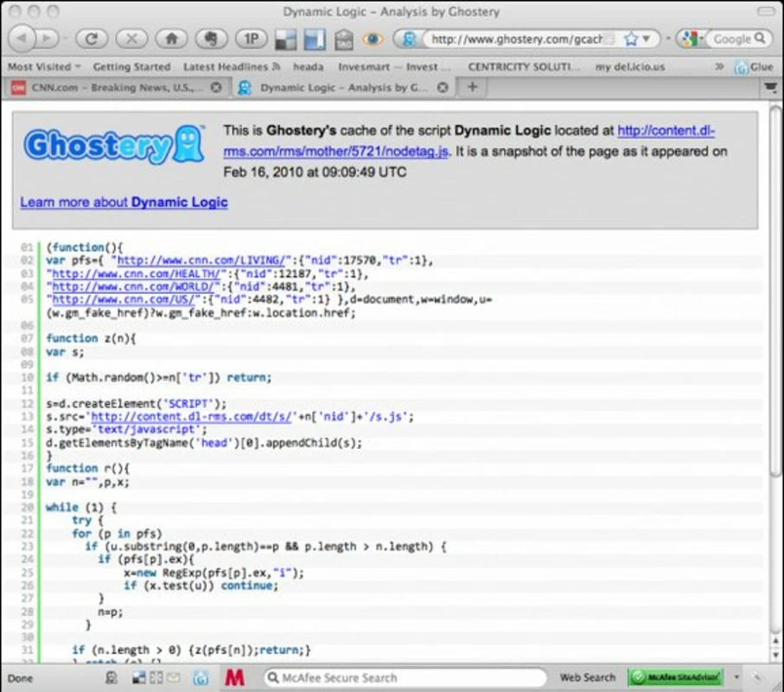Open the cnn.com/WORLD/ link in code
This screenshot has width=784, height=692.
(133, 286)
